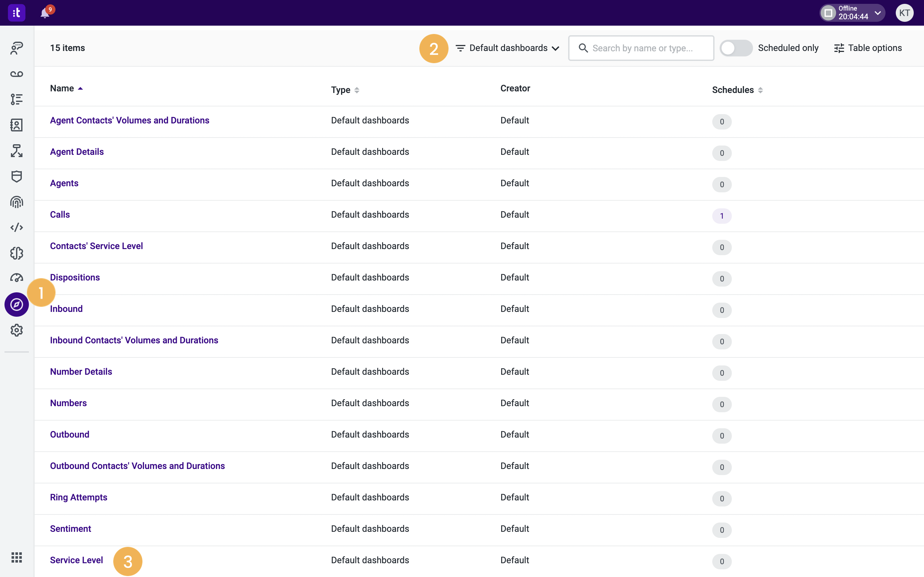
Task: Expand the agent status chevron next to Offline
Action: [878, 13]
